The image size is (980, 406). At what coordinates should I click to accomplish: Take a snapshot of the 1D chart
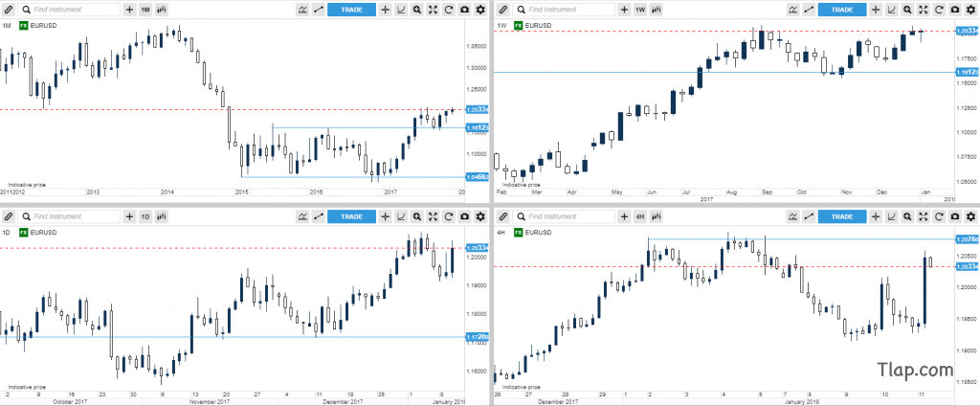point(464,216)
